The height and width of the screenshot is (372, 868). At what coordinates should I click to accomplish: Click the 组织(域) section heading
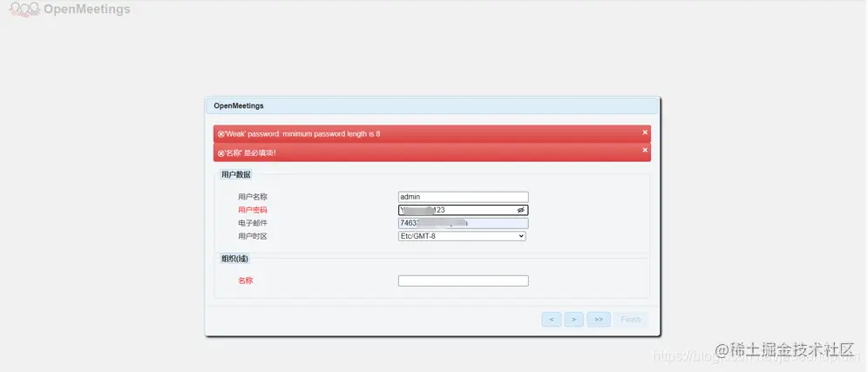point(234,259)
